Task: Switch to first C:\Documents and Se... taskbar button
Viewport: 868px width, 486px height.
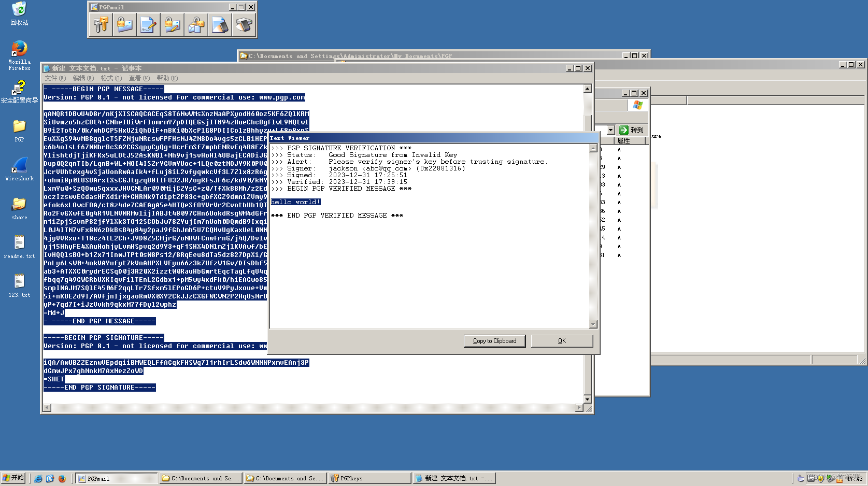Action: click(200, 478)
